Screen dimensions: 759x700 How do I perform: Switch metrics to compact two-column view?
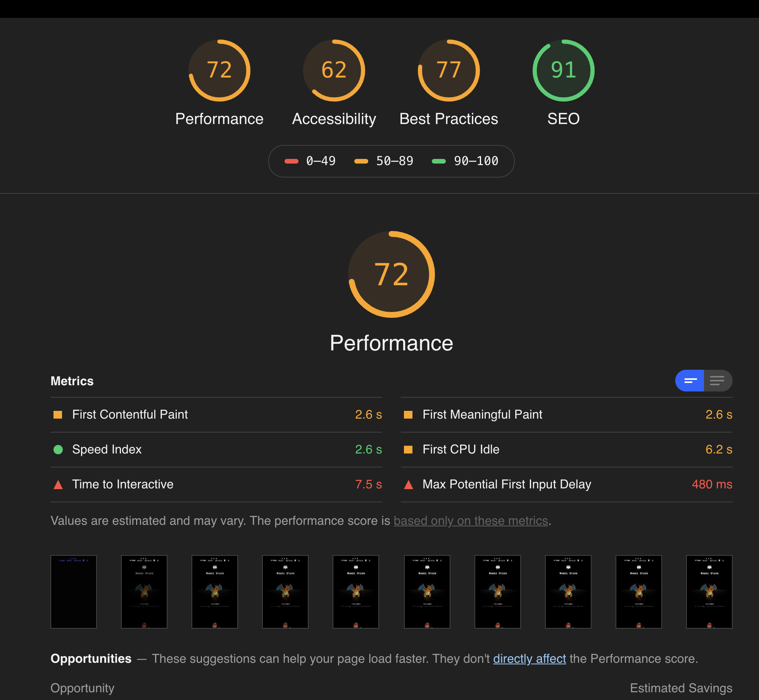pyautogui.click(x=689, y=381)
